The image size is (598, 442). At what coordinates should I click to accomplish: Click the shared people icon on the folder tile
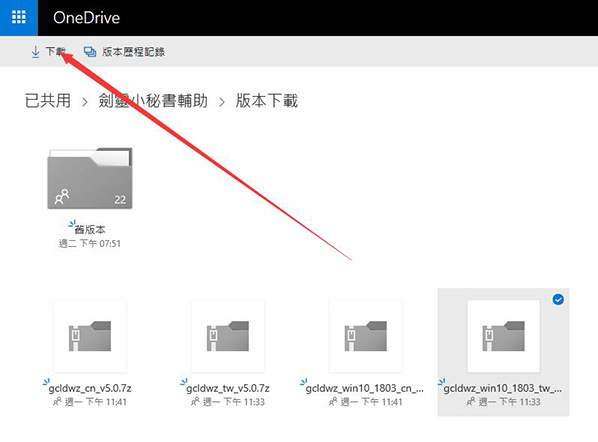tap(62, 196)
